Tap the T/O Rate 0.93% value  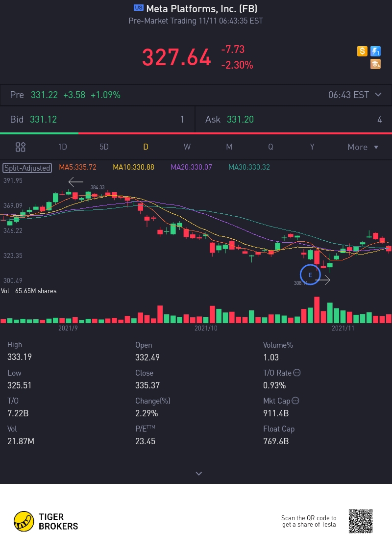(274, 385)
